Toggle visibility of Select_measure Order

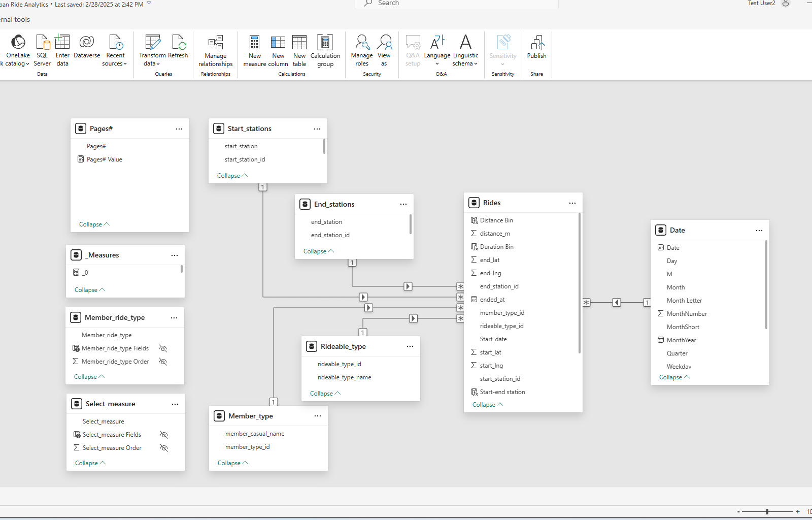164,448
